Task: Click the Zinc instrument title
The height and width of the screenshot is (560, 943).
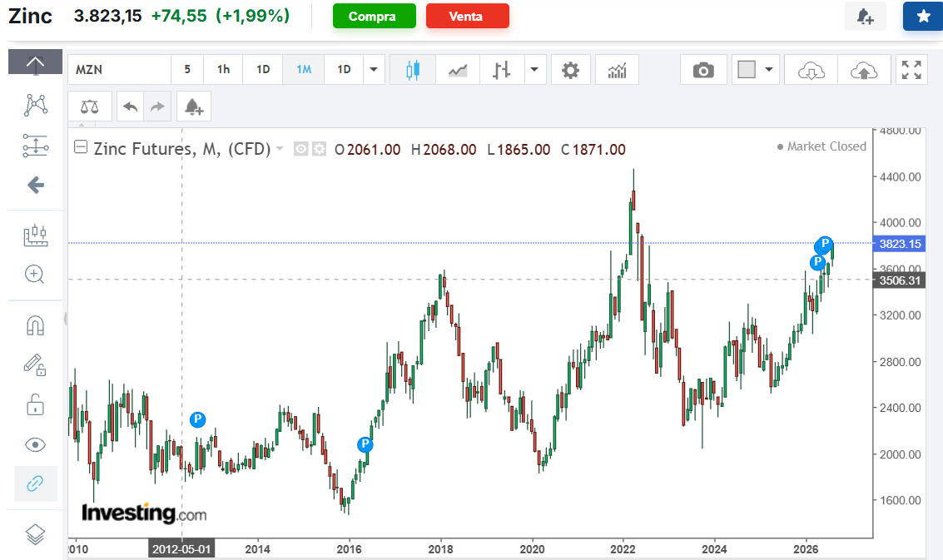Action: point(31,16)
